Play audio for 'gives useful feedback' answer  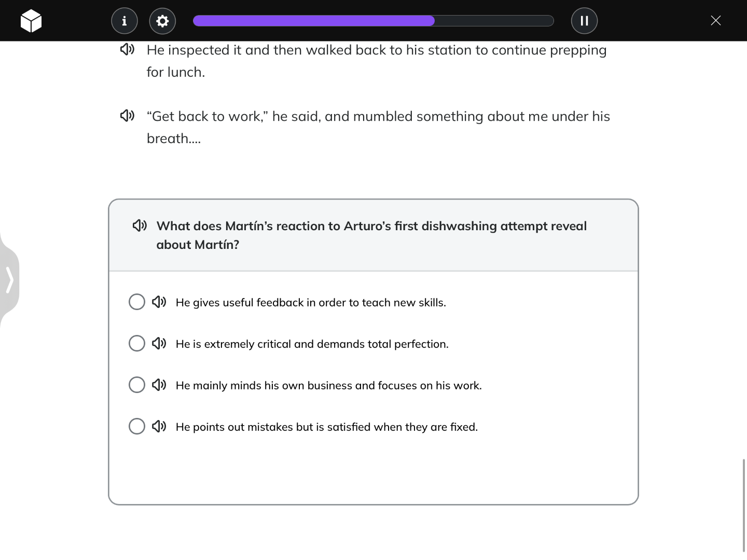[x=159, y=302]
